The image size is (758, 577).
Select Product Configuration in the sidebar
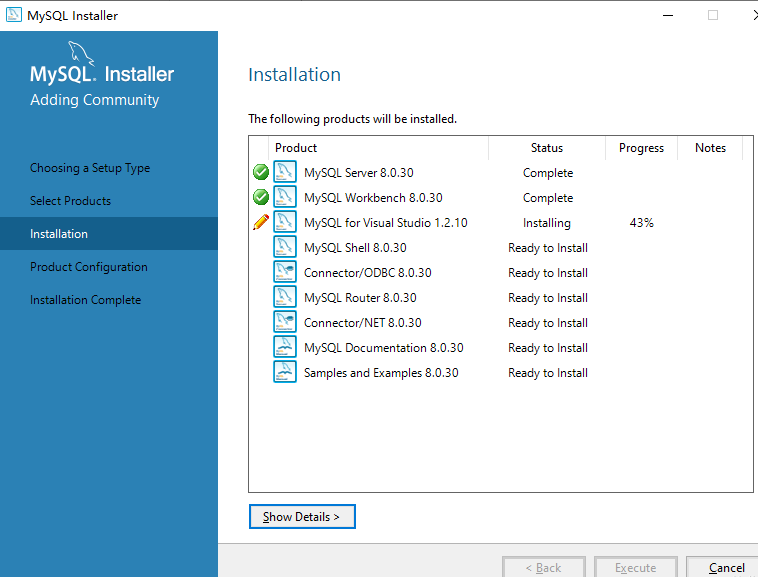click(88, 267)
